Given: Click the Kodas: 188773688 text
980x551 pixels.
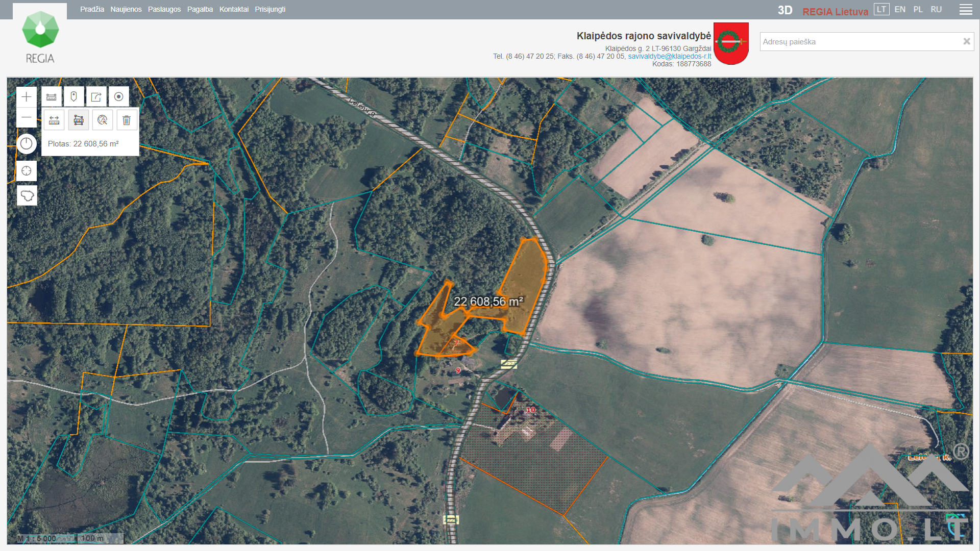Looking at the screenshot, I should tap(681, 64).
